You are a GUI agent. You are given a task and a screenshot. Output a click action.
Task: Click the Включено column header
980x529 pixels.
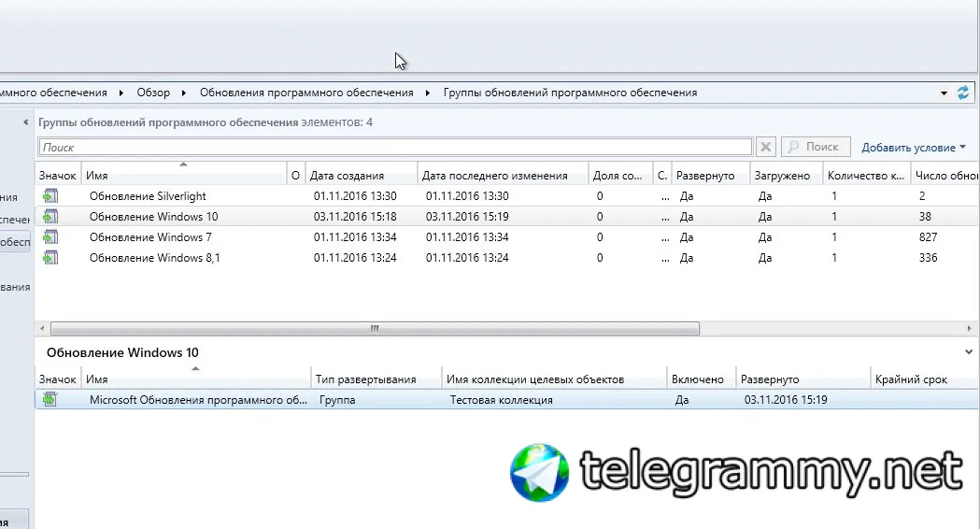[702, 379]
